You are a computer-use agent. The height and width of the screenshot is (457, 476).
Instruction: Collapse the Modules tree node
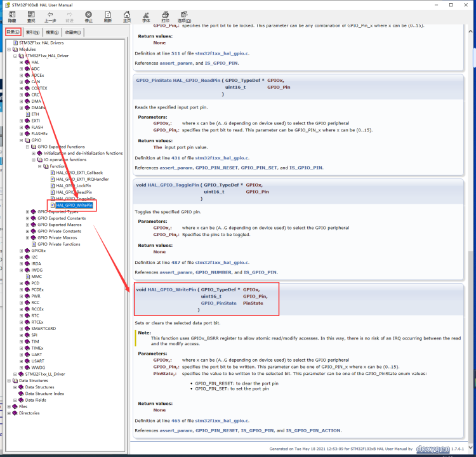(x=9, y=50)
